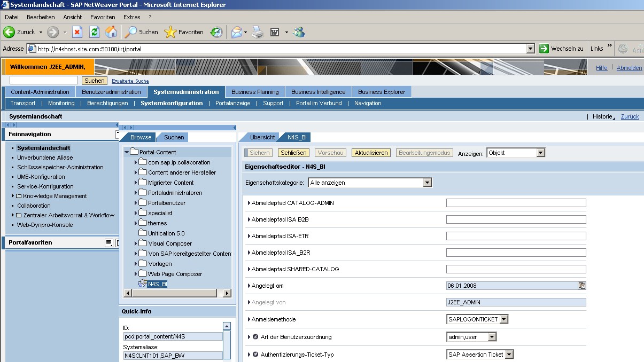The height and width of the screenshot is (362, 644).
Task: Expand the Abmeldepfad ISA B2B property
Action: pyautogui.click(x=249, y=219)
